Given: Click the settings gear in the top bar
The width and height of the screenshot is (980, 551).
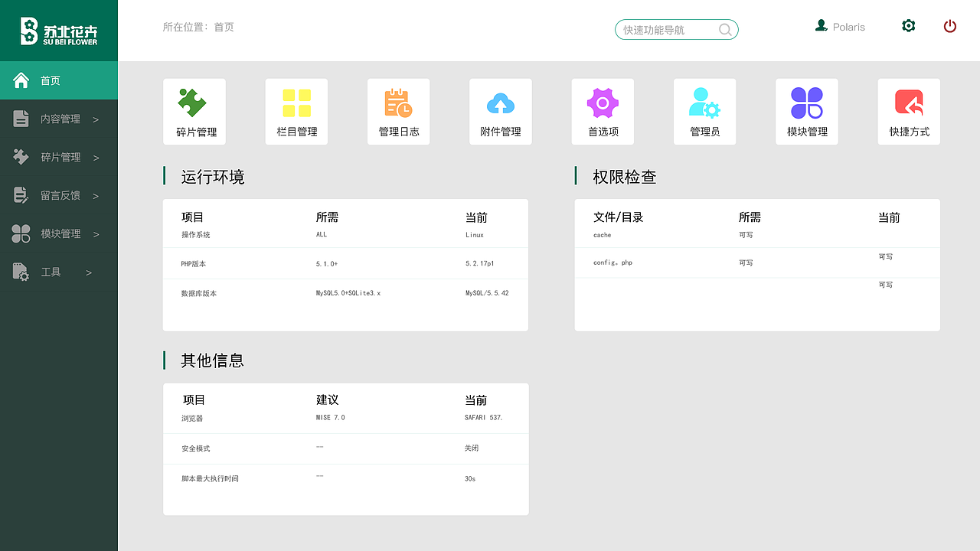Looking at the screenshot, I should click(908, 25).
